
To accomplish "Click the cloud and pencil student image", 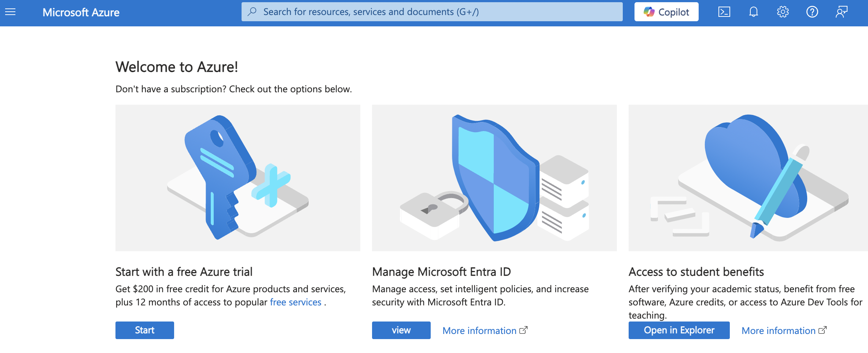I will coord(748,178).
